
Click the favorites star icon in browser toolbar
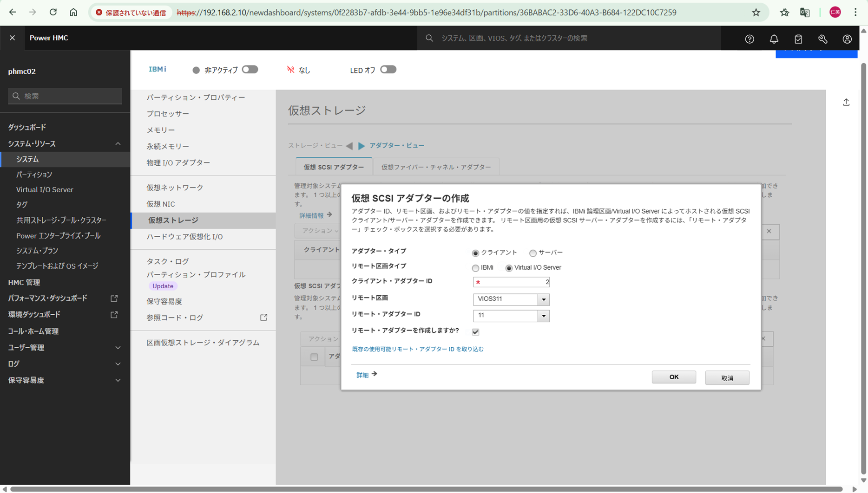click(x=784, y=13)
